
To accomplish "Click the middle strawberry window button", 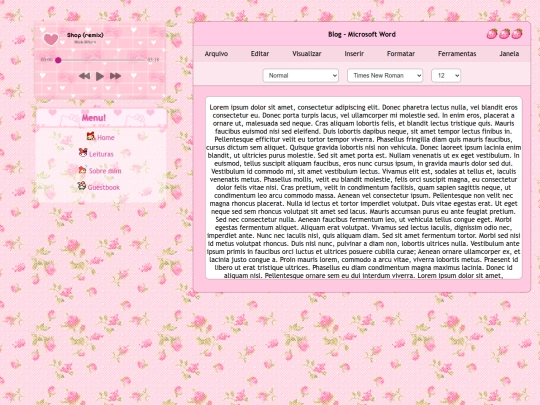I will click(505, 34).
